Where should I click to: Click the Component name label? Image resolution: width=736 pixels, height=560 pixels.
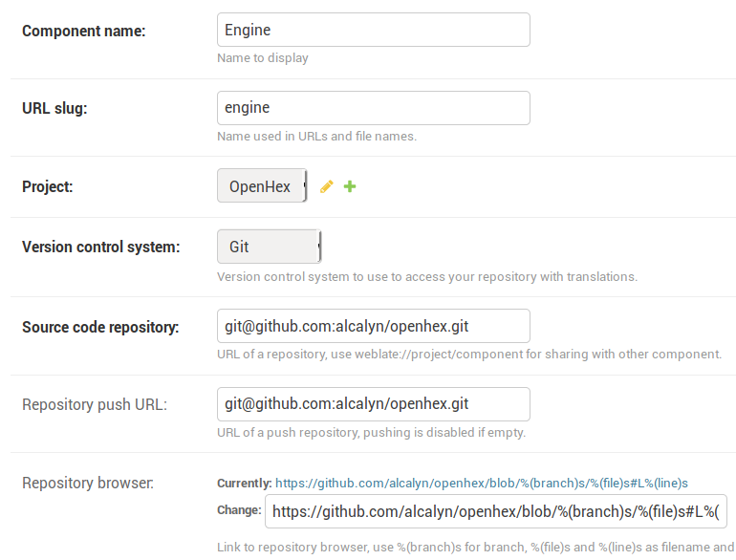pos(84,31)
